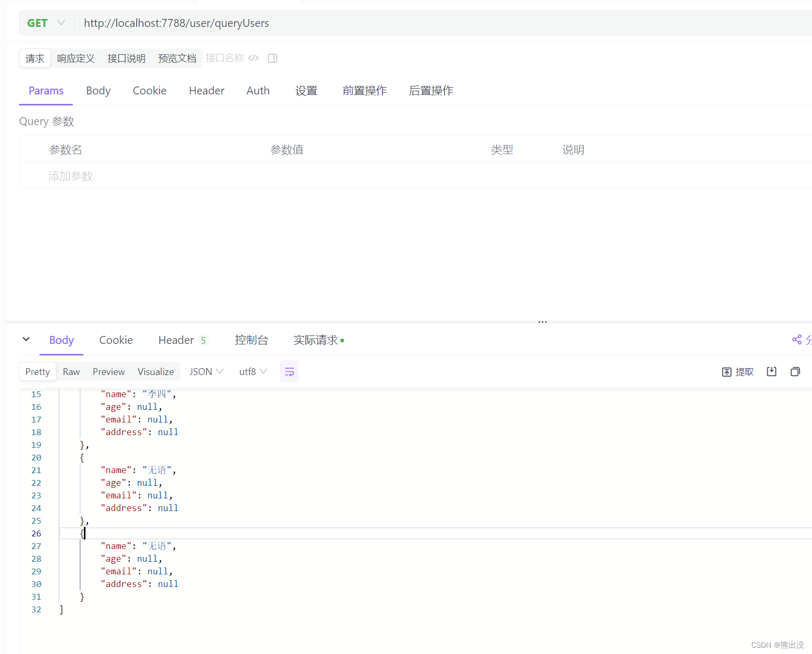The height and width of the screenshot is (654, 812).
Task: Click the 添加参数 input
Action: pos(70,176)
